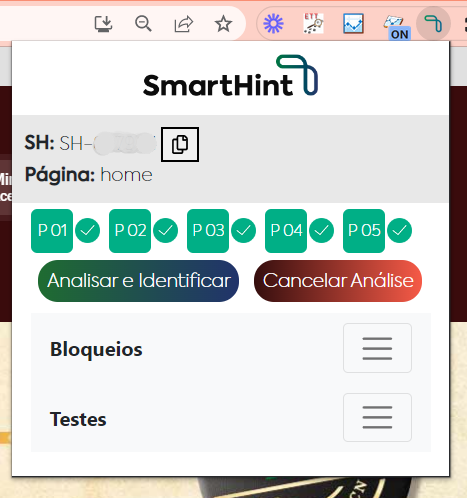This screenshot has height=498, width=467.
Task: Click the Testes section label
Action: (x=78, y=419)
